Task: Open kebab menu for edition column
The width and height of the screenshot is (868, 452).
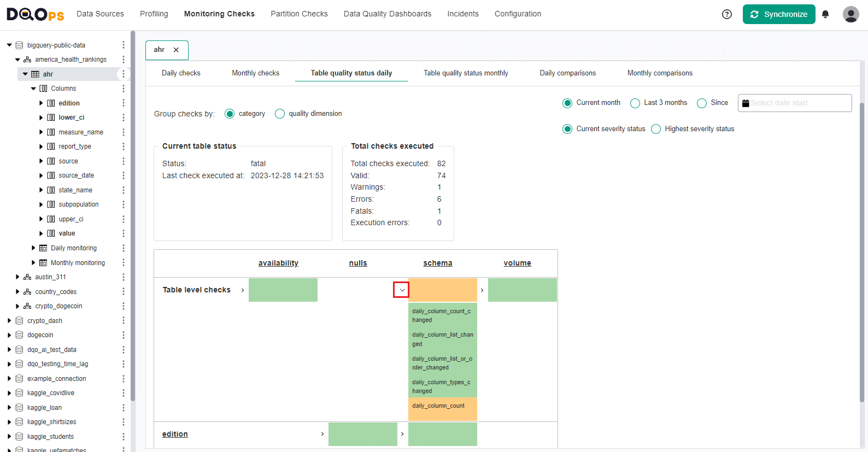Action: (124, 103)
